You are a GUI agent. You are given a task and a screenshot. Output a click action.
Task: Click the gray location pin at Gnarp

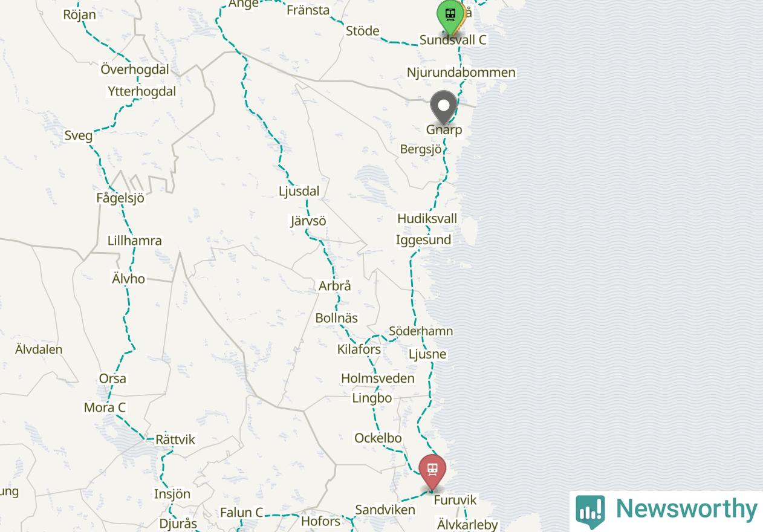click(444, 109)
